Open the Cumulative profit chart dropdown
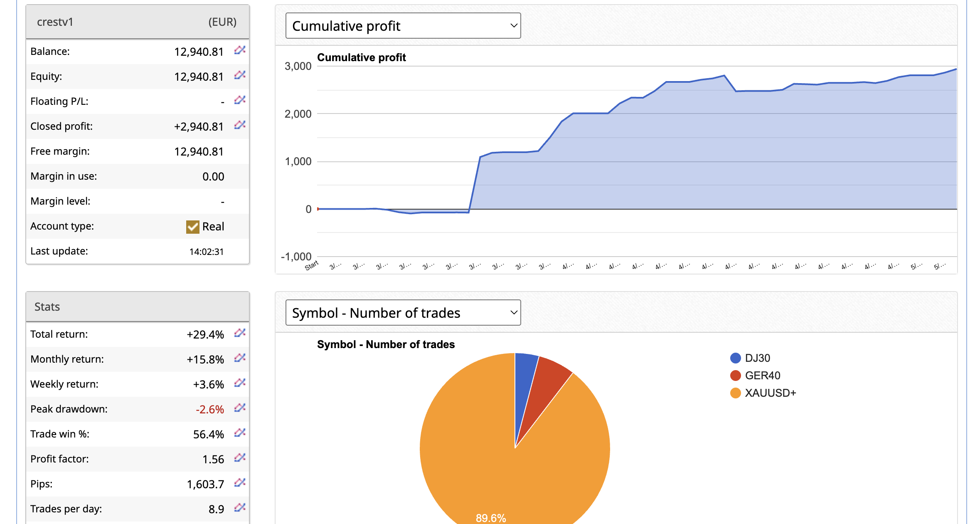Screen dimensions: 980x524 (x=403, y=26)
